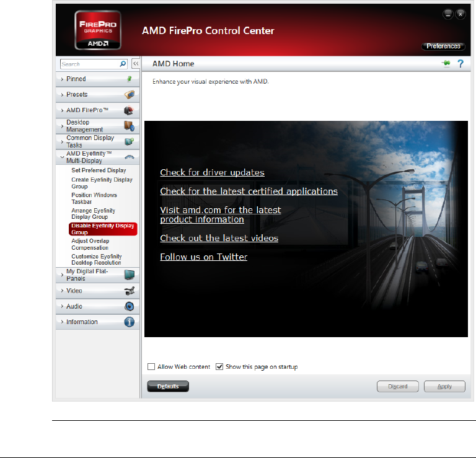
Task: Click the Presets category icon
Action: pos(130,94)
